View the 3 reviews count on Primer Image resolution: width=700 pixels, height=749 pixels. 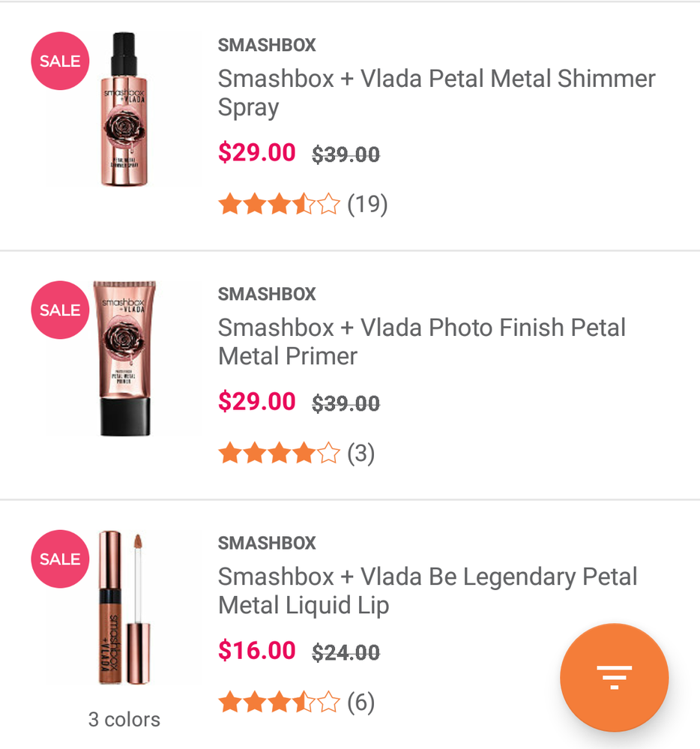[360, 454]
